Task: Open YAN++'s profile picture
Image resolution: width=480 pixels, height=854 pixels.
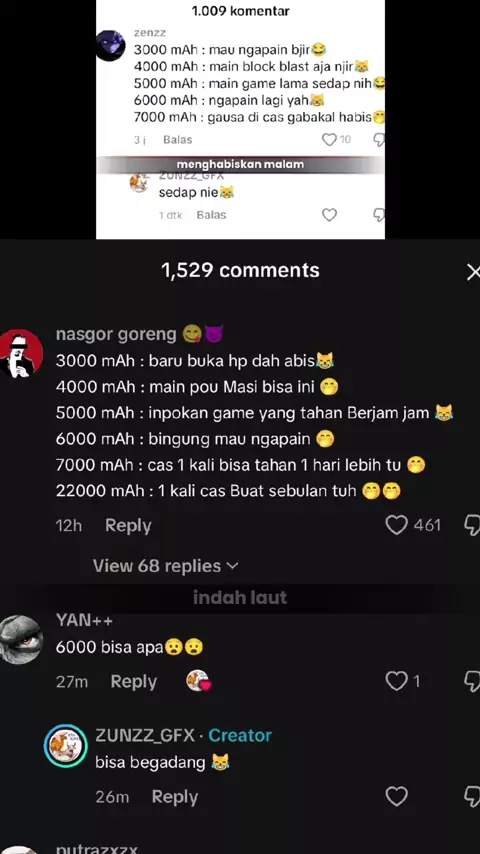Action: pos(21,639)
